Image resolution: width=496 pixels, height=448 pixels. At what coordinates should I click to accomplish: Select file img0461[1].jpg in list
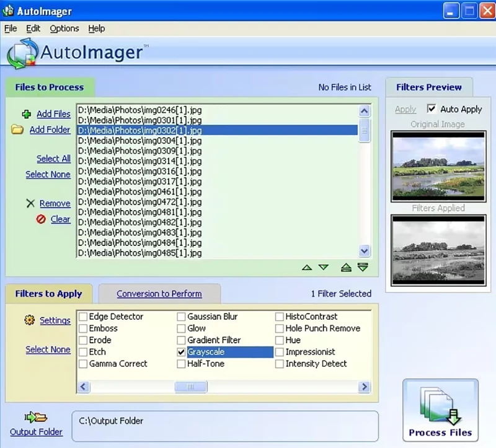point(218,191)
